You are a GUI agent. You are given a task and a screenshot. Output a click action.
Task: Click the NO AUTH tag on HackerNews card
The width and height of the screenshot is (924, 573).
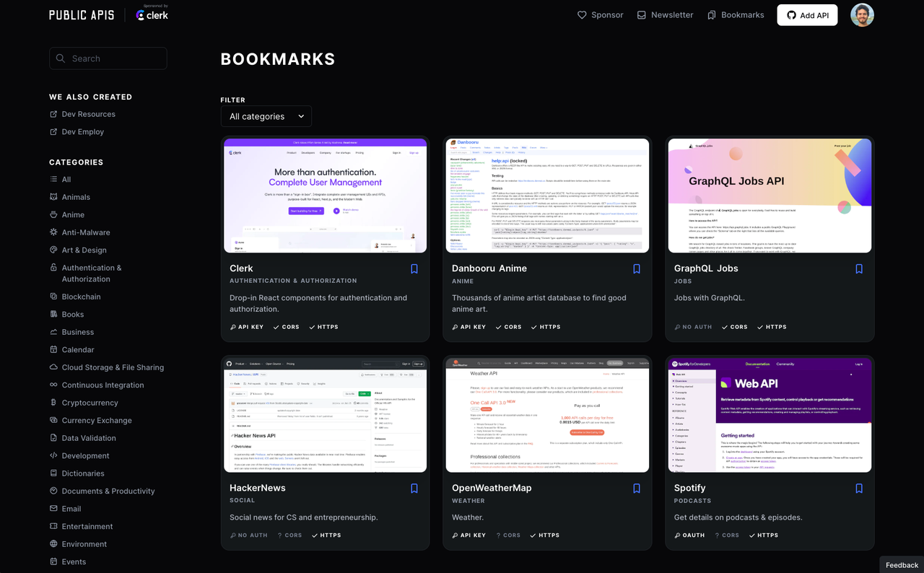click(x=248, y=535)
